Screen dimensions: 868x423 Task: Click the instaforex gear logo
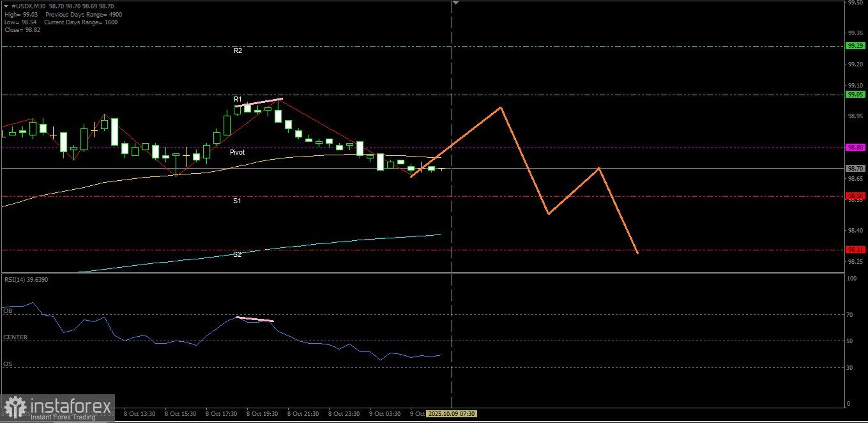tap(14, 408)
